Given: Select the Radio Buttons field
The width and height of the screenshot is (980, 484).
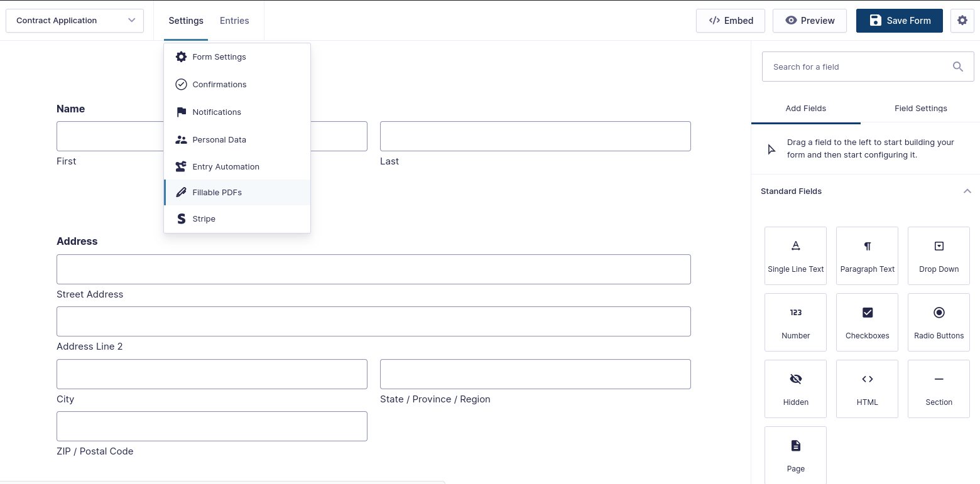Looking at the screenshot, I should [939, 322].
